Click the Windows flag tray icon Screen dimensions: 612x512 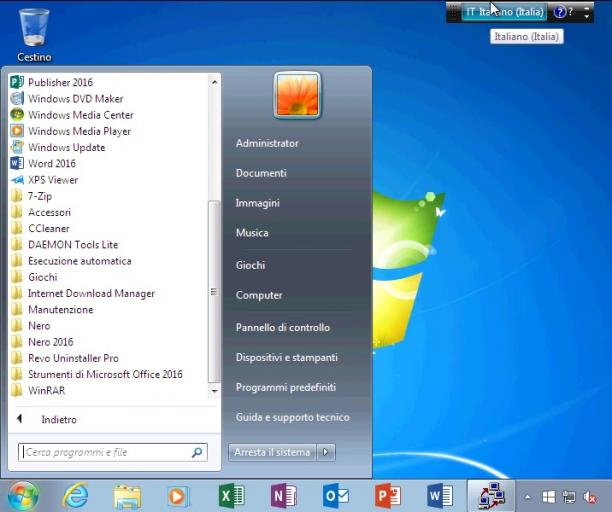point(549,497)
